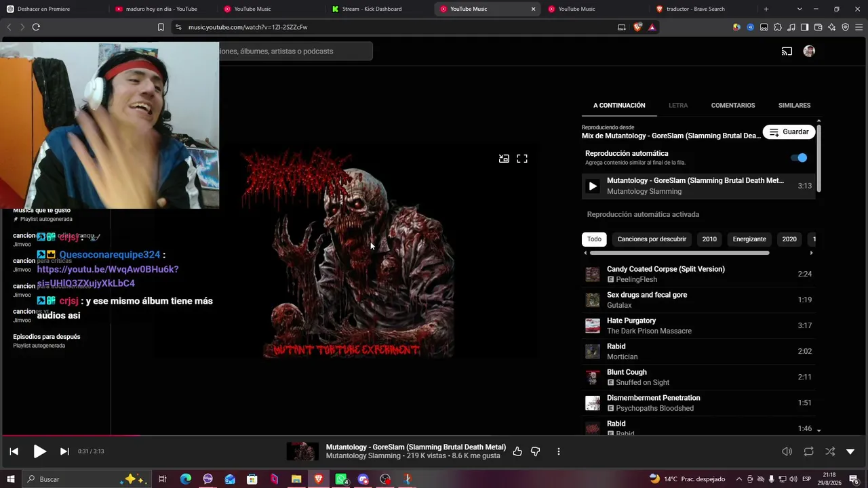
Task: Collapse the player page with the down arrow
Action: (x=850, y=451)
